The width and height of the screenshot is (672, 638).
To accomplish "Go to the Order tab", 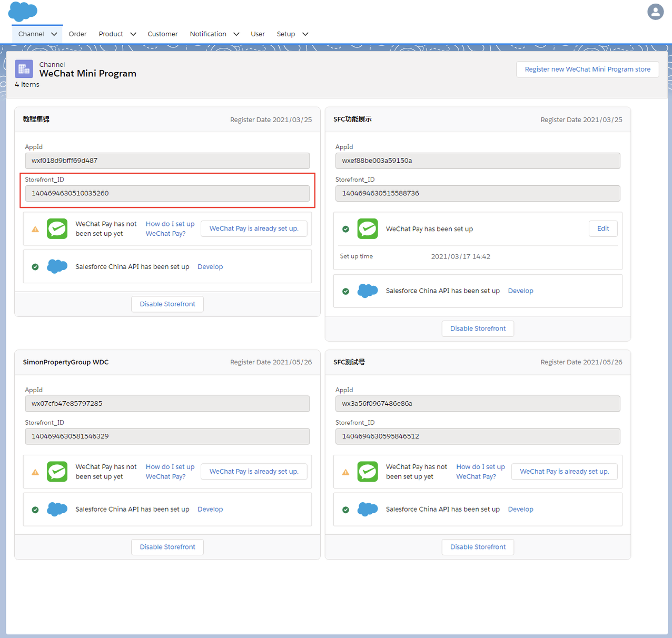I will point(77,34).
